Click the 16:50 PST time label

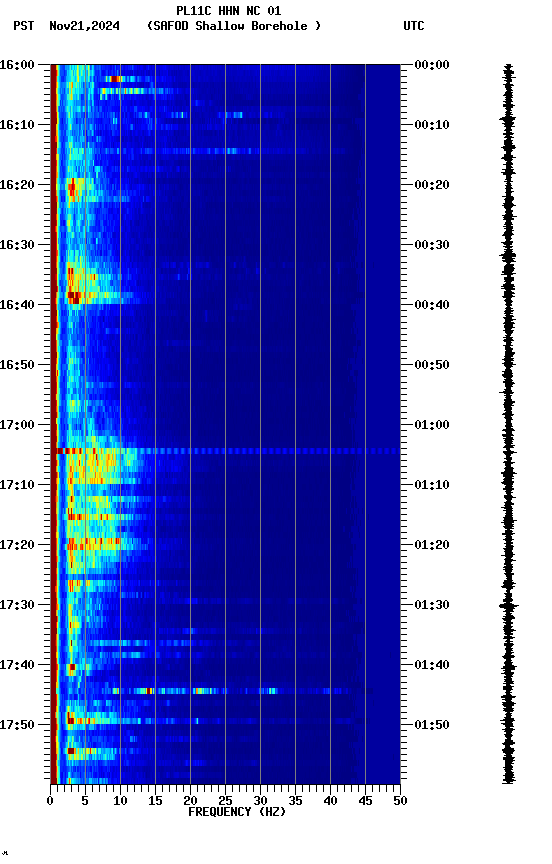(17, 365)
